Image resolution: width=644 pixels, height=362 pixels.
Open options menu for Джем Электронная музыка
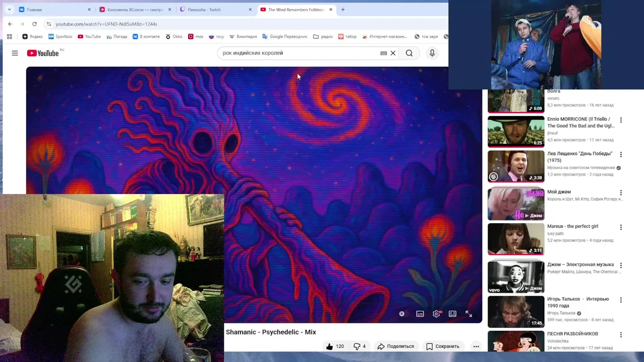[x=621, y=265]
